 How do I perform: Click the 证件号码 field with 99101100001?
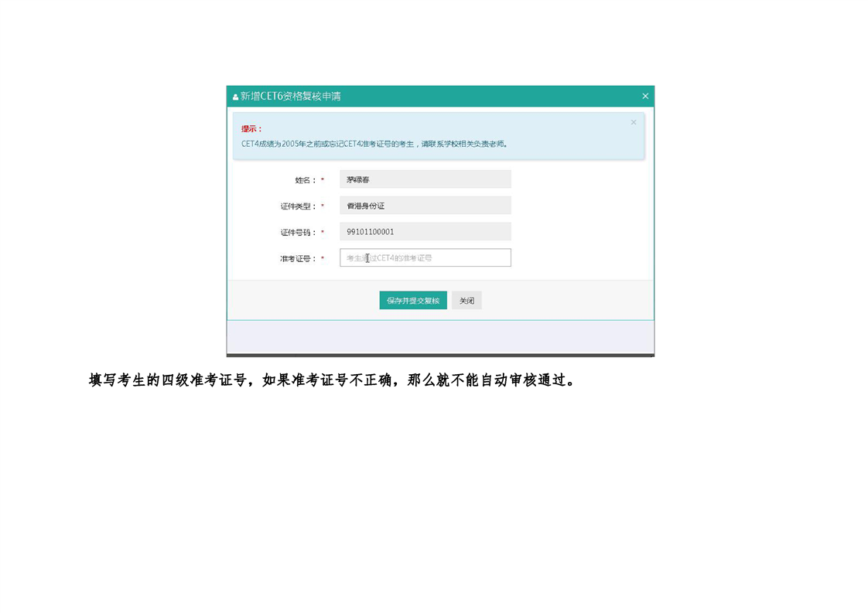425,232
